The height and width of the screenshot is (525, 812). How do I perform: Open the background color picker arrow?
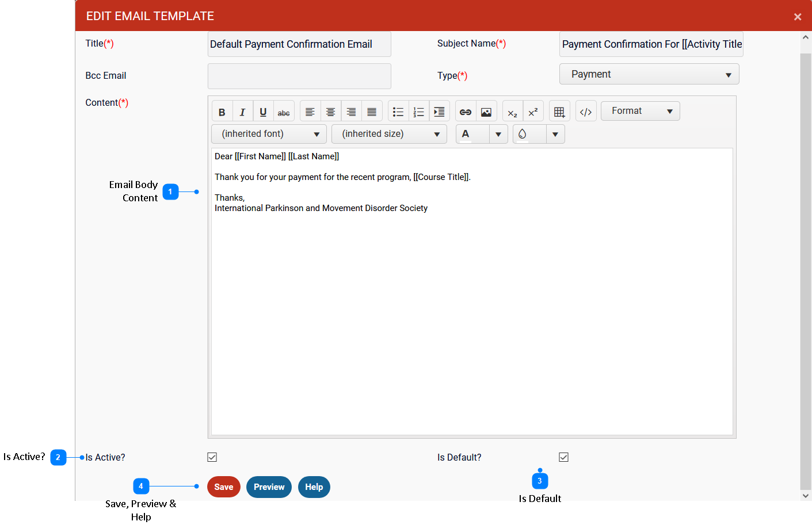[555, 134]
